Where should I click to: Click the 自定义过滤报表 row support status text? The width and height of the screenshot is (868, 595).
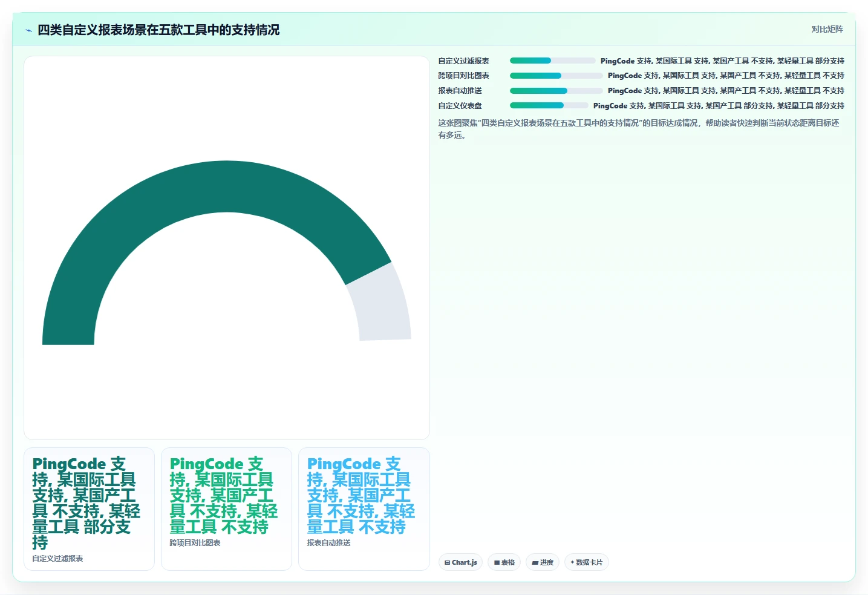(x=722, y=61)
